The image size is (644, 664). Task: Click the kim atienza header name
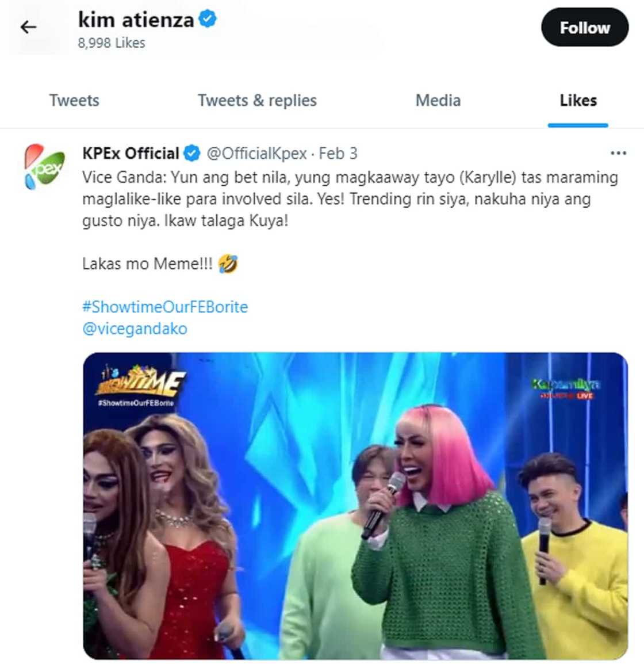coord(136,20)
